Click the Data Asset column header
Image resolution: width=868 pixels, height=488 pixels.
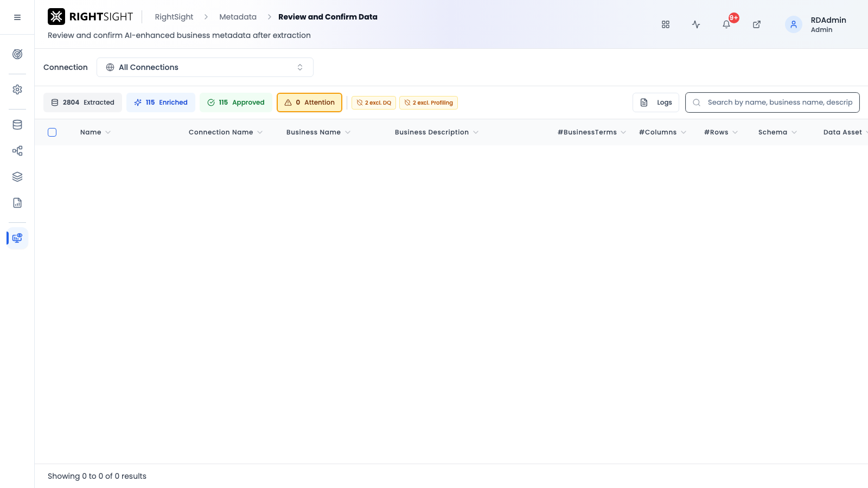(x=843, y=132)
